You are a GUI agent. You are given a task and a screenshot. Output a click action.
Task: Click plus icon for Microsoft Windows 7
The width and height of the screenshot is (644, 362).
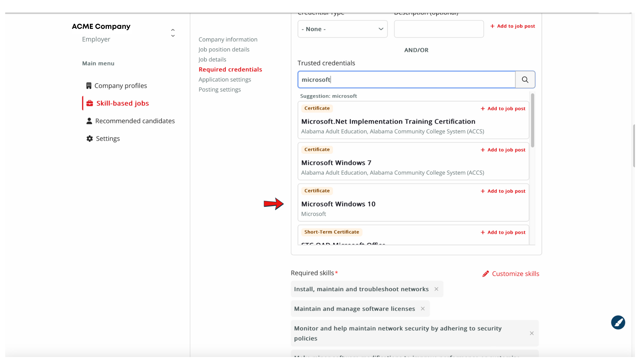click(x=483, y=150)
